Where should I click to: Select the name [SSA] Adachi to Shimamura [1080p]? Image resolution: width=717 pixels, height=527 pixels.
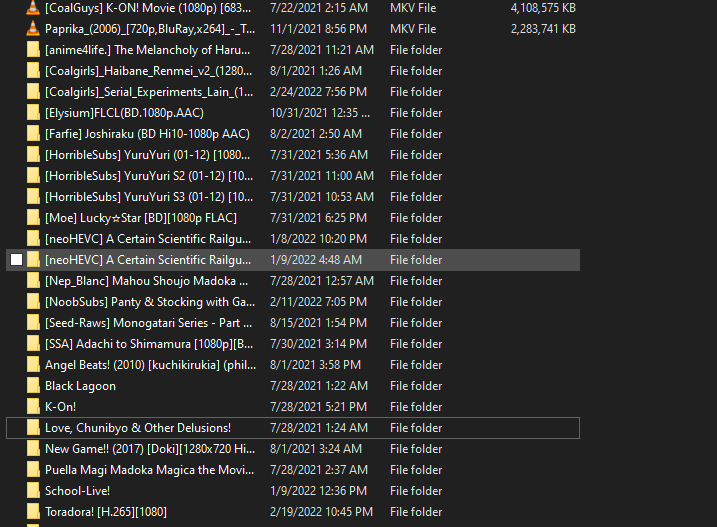coord(149,344)
